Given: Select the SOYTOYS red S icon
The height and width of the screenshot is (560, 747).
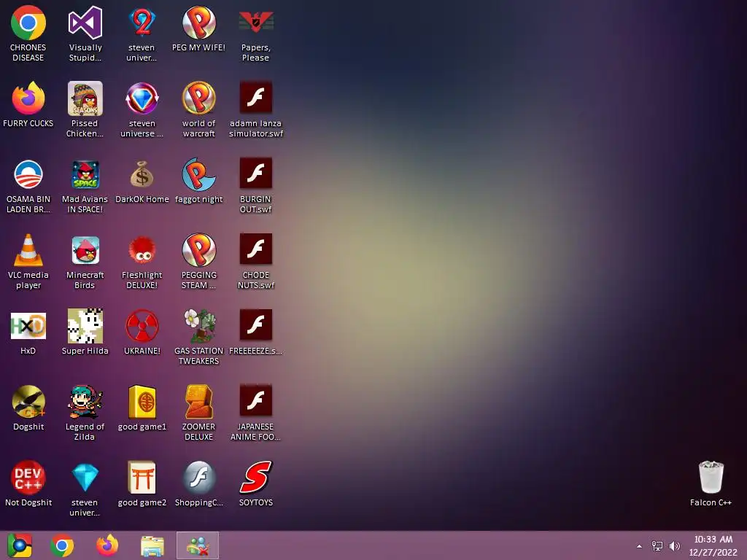Looking at the screenshot, I should [x=256, y=484].
